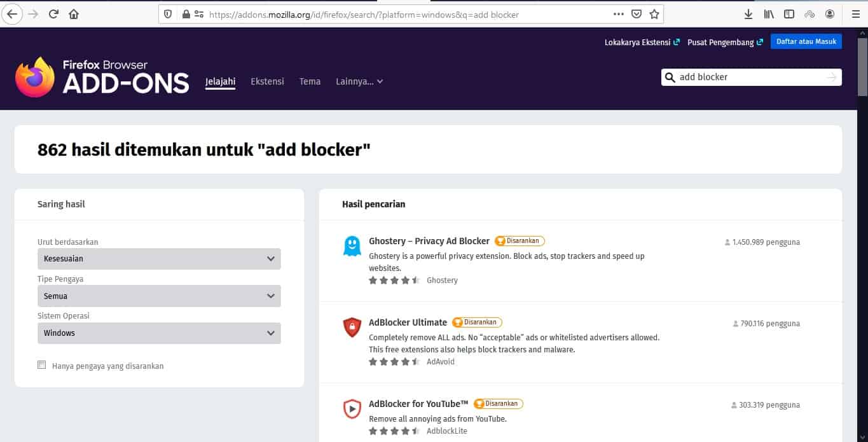Open Lokakarya Ekstensi link
The width and height of the screenshot is (868, 442).
642,42
